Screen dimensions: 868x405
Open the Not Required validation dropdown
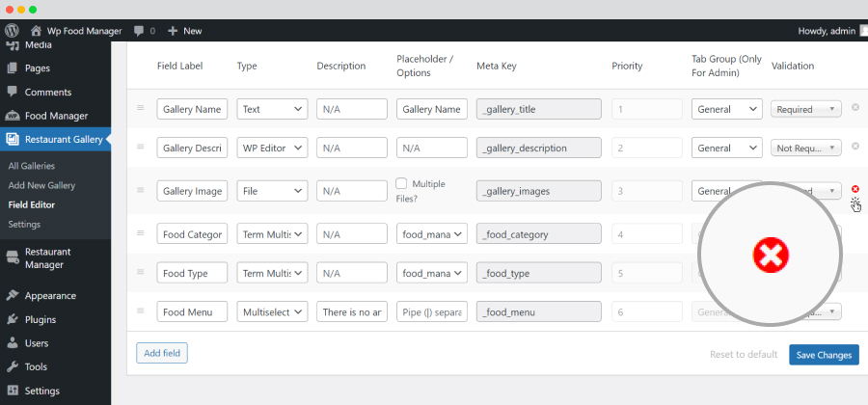tap(806, 148)
